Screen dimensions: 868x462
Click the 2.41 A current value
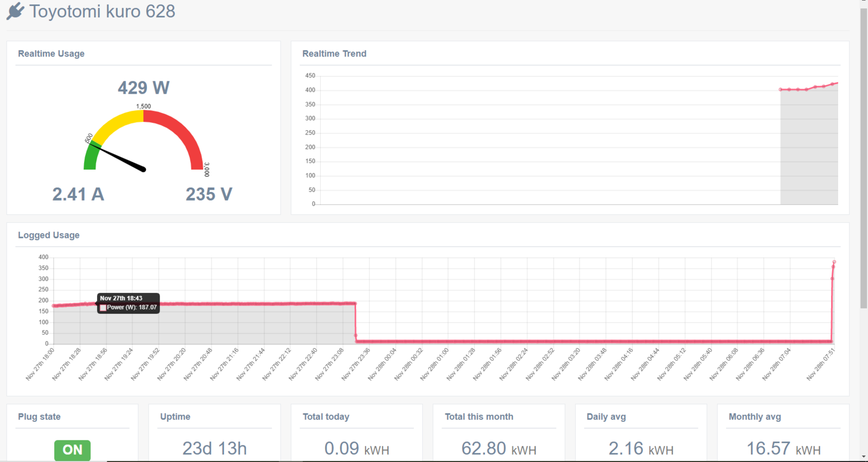click(x=78, y=194)
